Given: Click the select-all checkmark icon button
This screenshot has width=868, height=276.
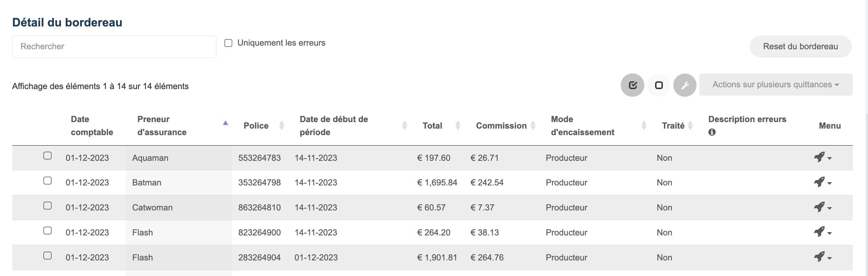Looking at the screenshot, I should pyautogui.click(x=632, y=85).
